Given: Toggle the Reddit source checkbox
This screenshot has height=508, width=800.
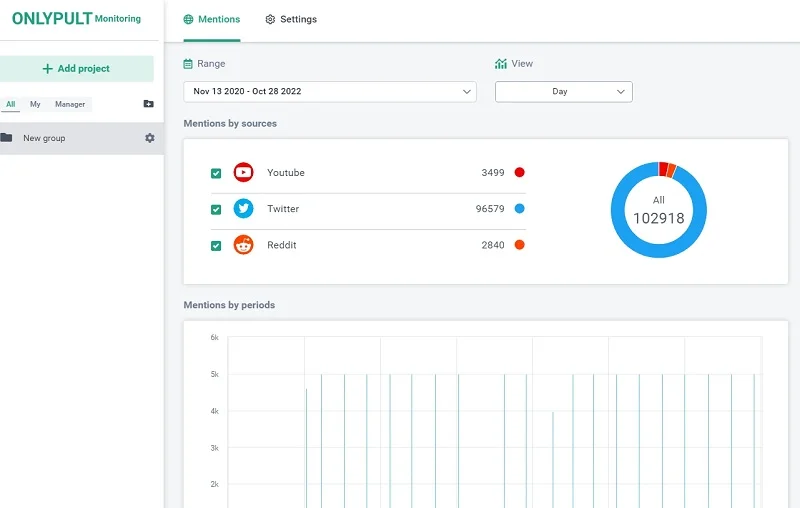Looking at the screenshot, I should 216,245.
